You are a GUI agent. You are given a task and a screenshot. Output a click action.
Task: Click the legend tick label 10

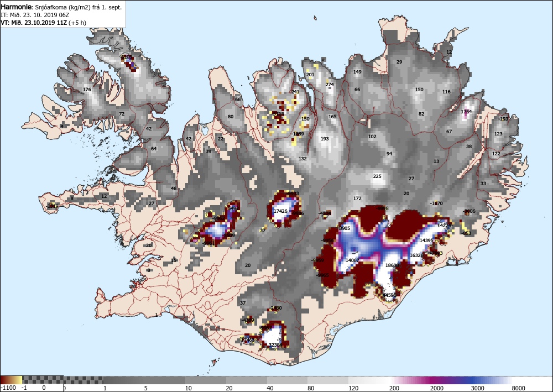(189, 388)
